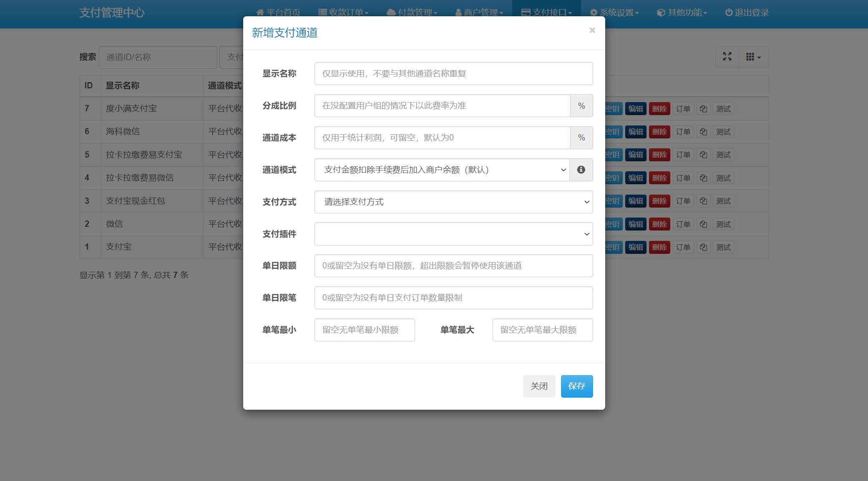Image resolution: width=868 pixels, height=481 pixels.
Task: Click copy icon in 微信 row
Action: [x=703, y=224]
